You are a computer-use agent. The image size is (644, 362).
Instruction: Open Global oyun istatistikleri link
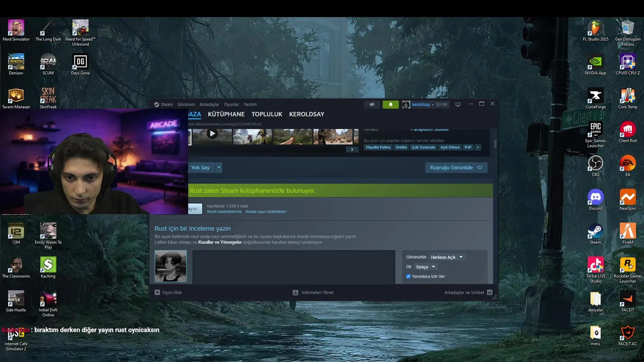[266, 212]
